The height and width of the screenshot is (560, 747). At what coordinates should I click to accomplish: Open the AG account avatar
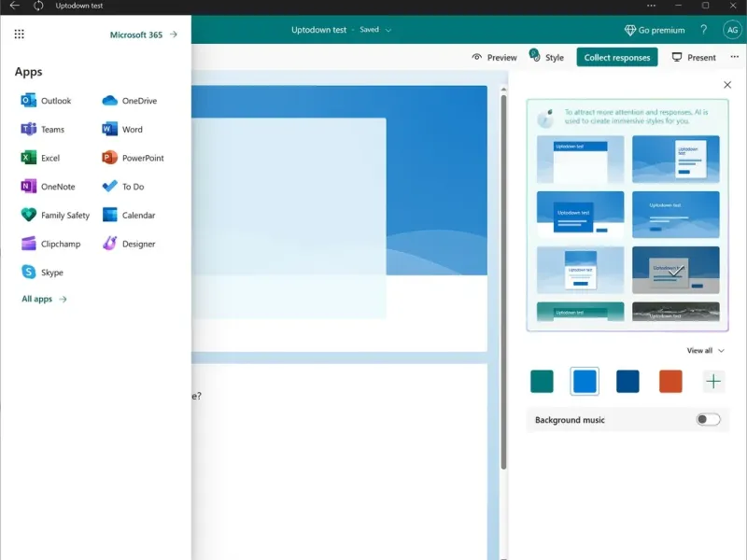(732, 30)
